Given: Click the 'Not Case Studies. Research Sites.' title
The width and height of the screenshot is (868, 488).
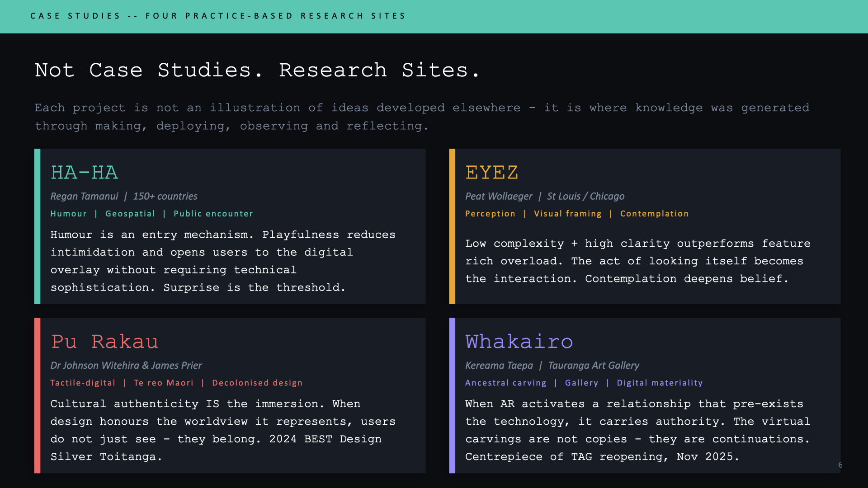Looking at the screenshot, I should [257, 70].
